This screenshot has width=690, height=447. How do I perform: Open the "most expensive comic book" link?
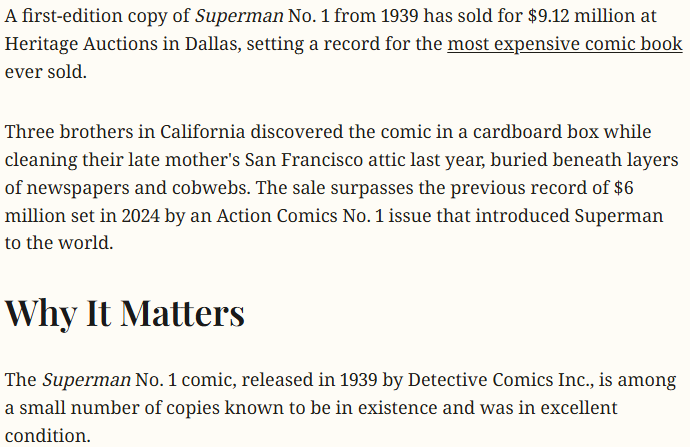(564, 45)
